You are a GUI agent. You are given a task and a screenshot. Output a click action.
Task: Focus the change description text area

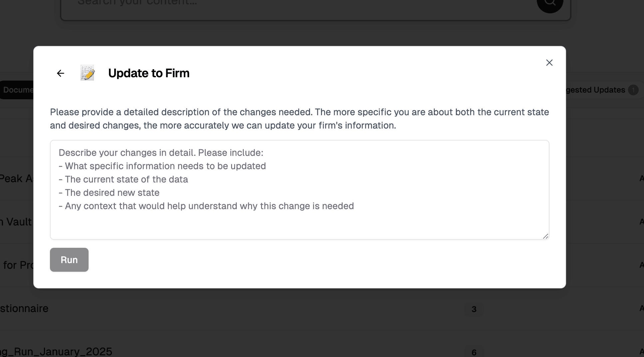pos(299,189)
